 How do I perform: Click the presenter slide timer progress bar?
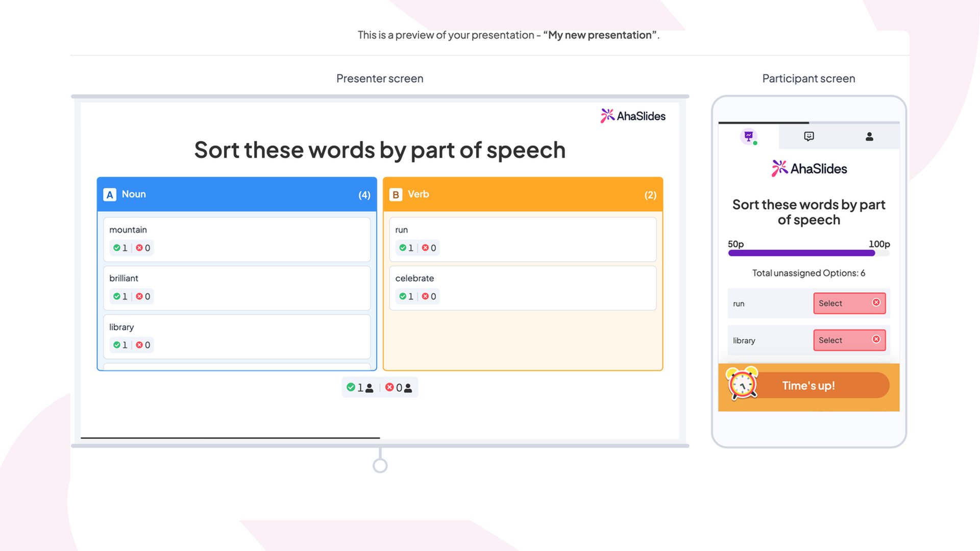coord(230,438)
